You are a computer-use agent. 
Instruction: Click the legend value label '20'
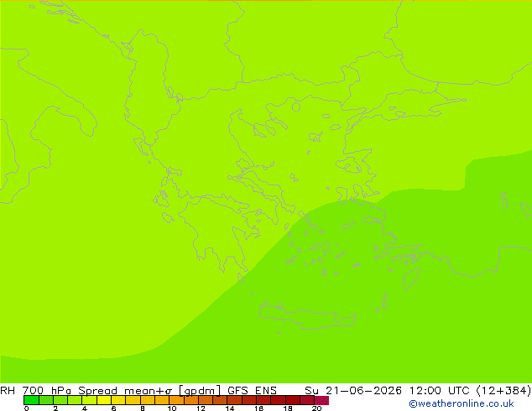[x=316, y=408]
